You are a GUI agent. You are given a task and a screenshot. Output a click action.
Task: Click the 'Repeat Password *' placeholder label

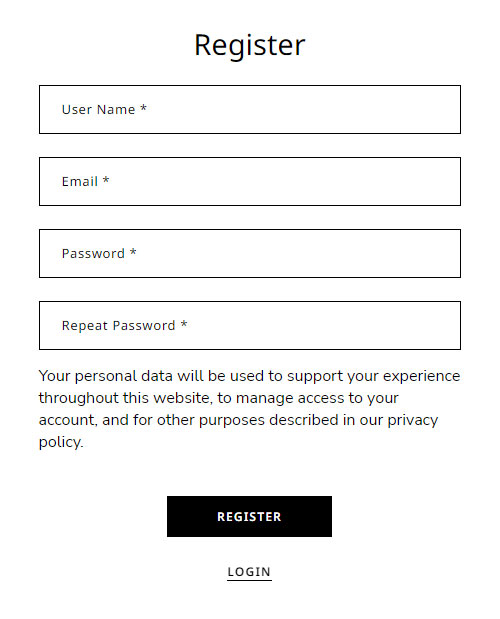click(x=124, y=326)
